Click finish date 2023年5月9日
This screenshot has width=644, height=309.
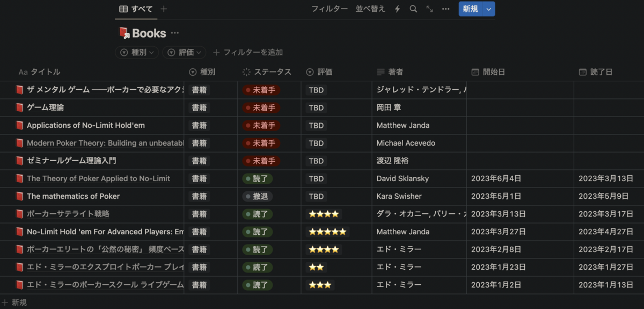[603, 196]
